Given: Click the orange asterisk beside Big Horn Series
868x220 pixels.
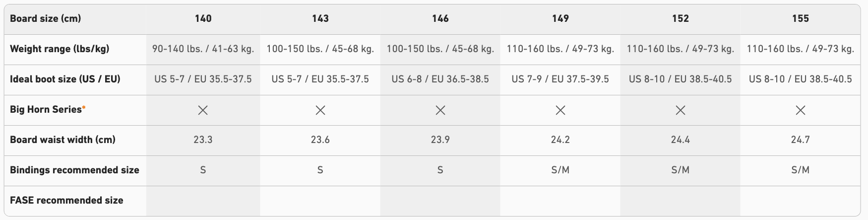Looking at the screenshot, I should tap(84, 107).
